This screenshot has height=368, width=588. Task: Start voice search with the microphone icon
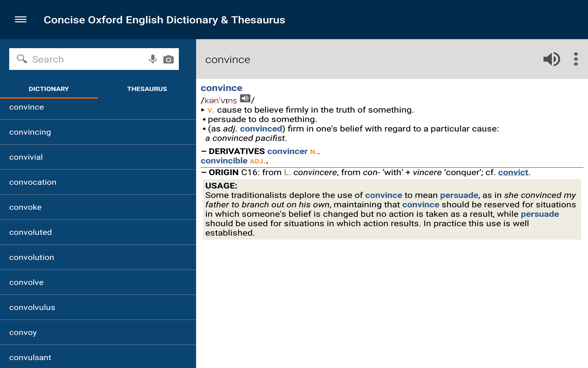pos(153,59)
